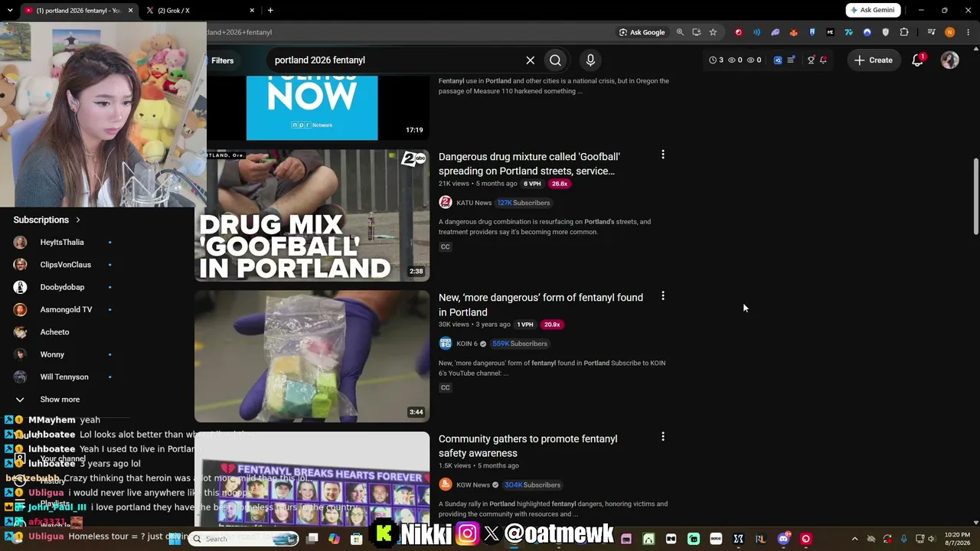This screenshot has height=551, width=980.
Task: Click the CC badge on the Goofball video
Action: pos(445,246)
